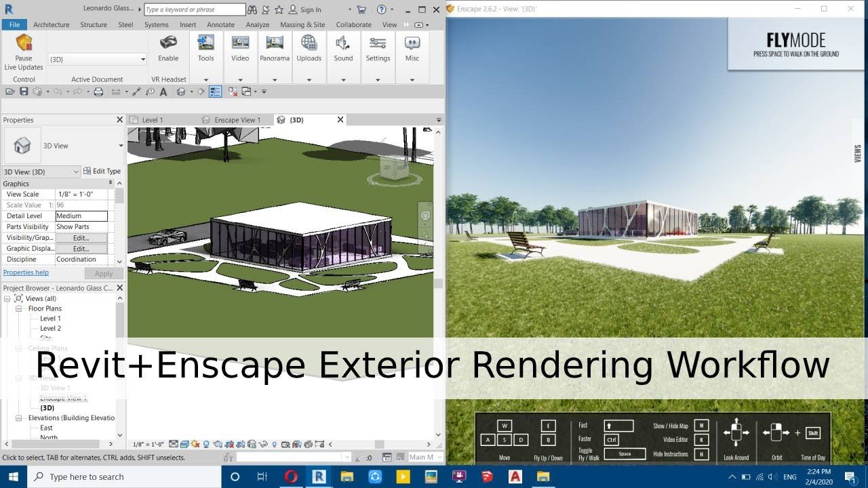Toggle Reveal Hidden Elements lightbulb icon
Viewport: 868px width, 488px height.
click(x=274, y=445)
